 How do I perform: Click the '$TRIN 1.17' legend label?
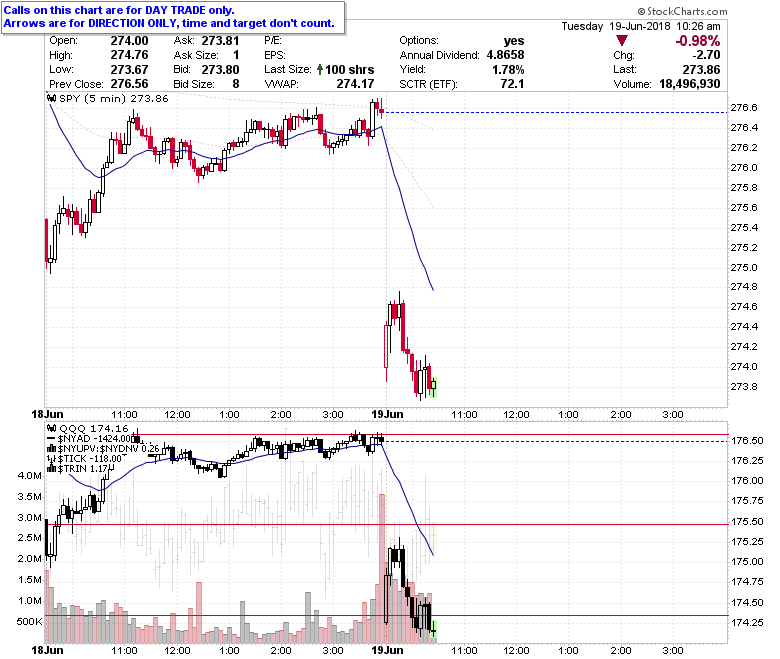coord(83,469)
